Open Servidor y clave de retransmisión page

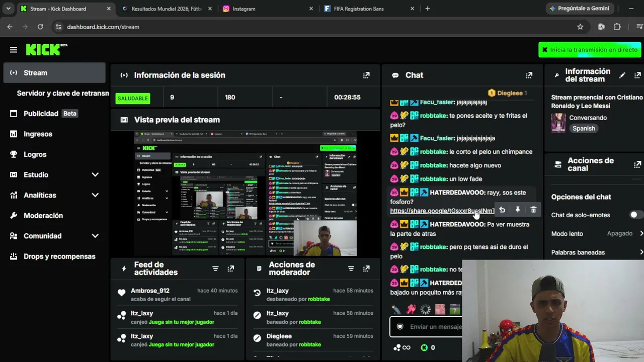[63, 93]
